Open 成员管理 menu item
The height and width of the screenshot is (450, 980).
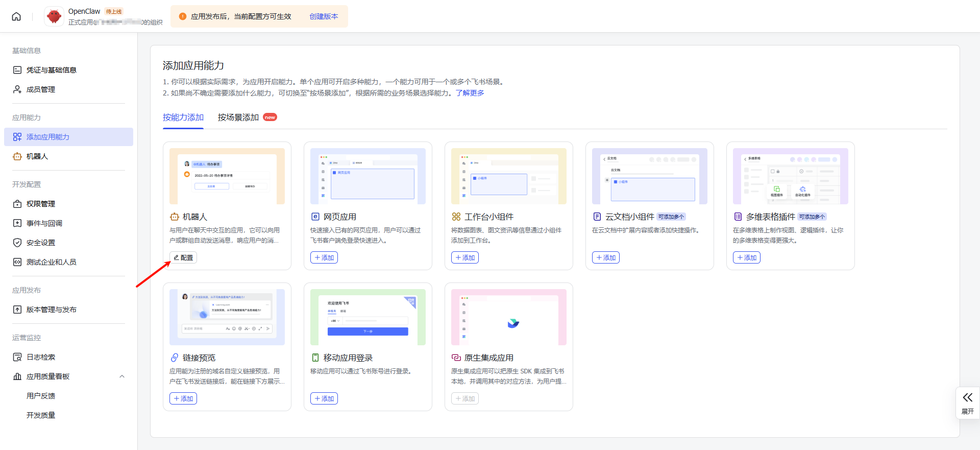pyautogui.click(x=68, y=89)
